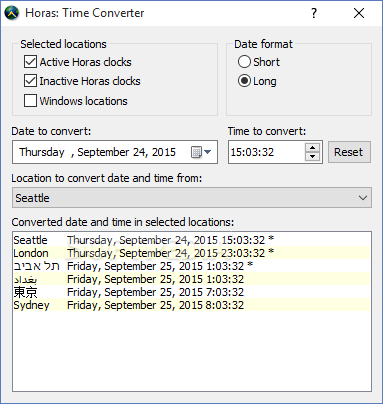
Task: Click the Horas globe application icon
Action: coord(12,13)
